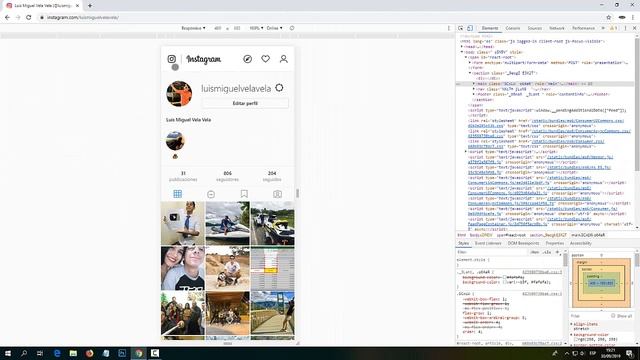
Task: Open the bridge walkway post
Action: 273,313
